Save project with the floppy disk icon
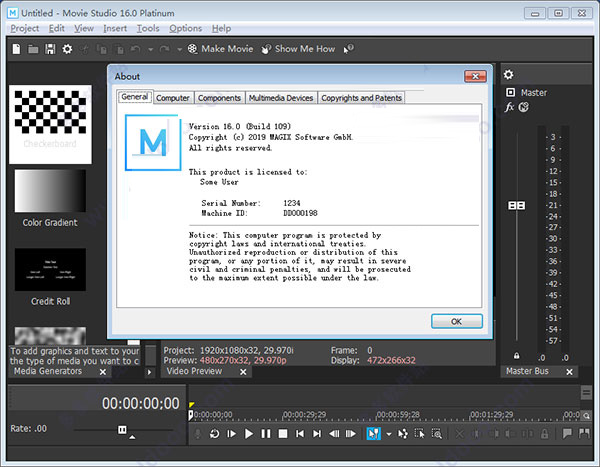 [50, 49]
